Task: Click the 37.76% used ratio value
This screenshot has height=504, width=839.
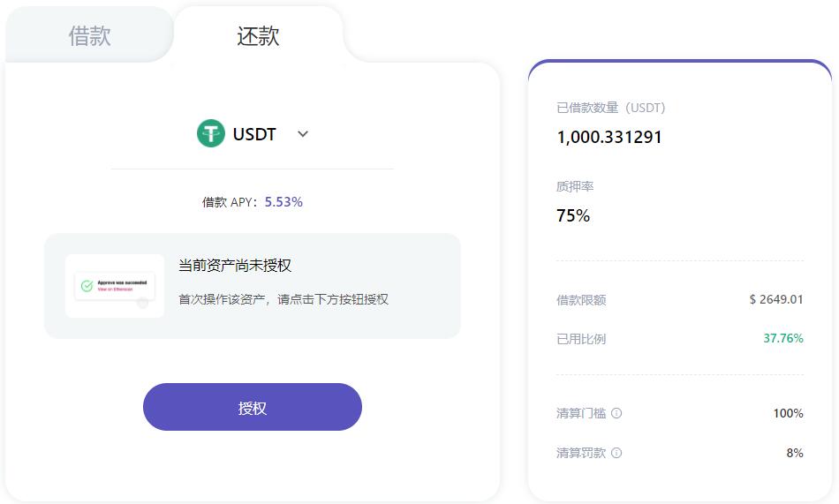Action: coord(782,338)
